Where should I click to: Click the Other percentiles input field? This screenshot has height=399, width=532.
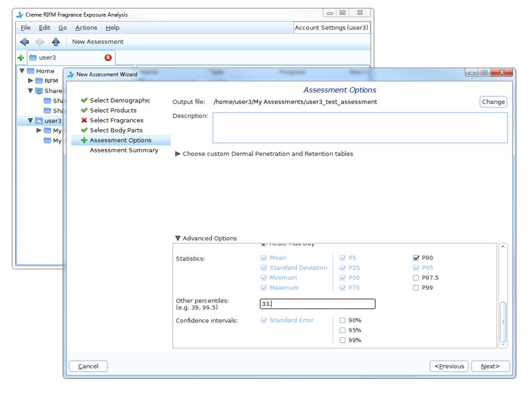click(x=318, y=304)
